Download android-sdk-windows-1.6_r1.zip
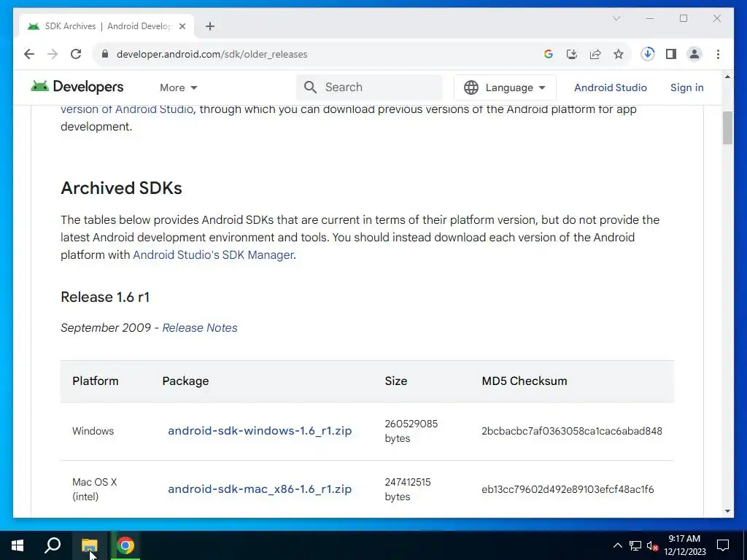747x560 pixels. [x=260, y=431]
